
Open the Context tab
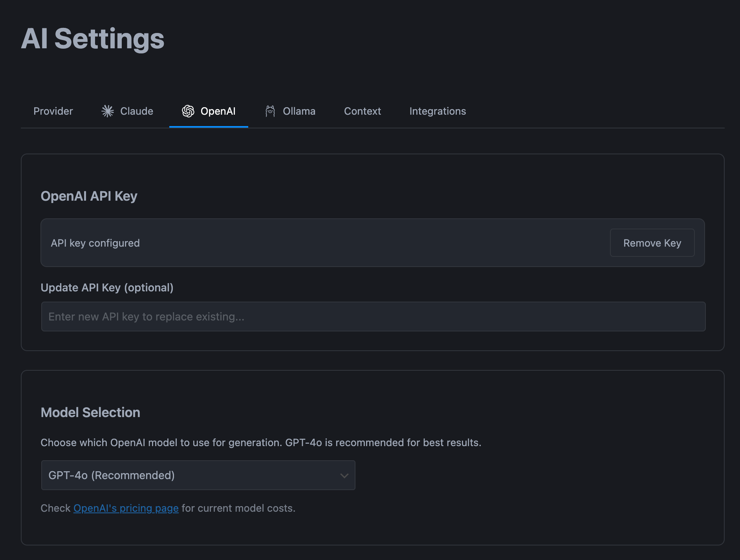point(363,111)
